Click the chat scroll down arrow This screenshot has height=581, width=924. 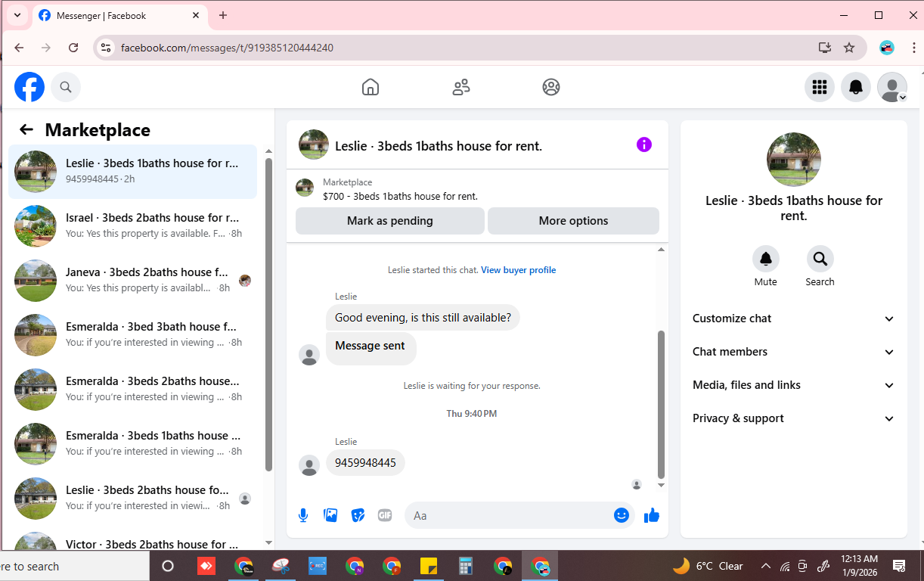(661, 485)
